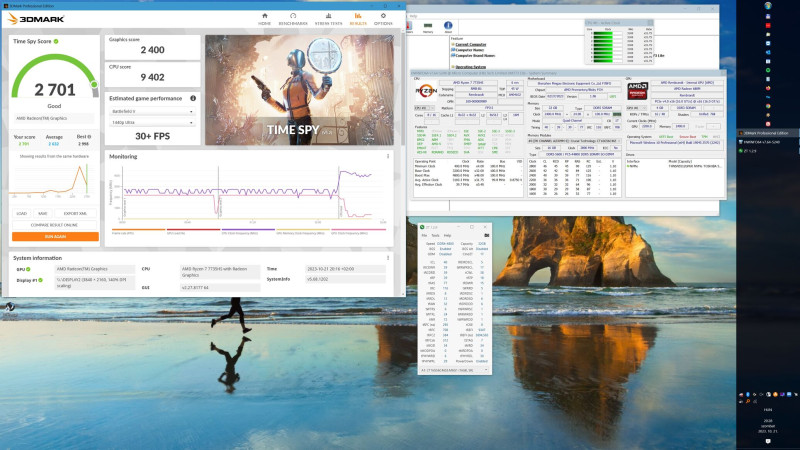Select Current Computer in HWiNFO feature list
The height and width of the screenshot is (450, 800).
470,44
